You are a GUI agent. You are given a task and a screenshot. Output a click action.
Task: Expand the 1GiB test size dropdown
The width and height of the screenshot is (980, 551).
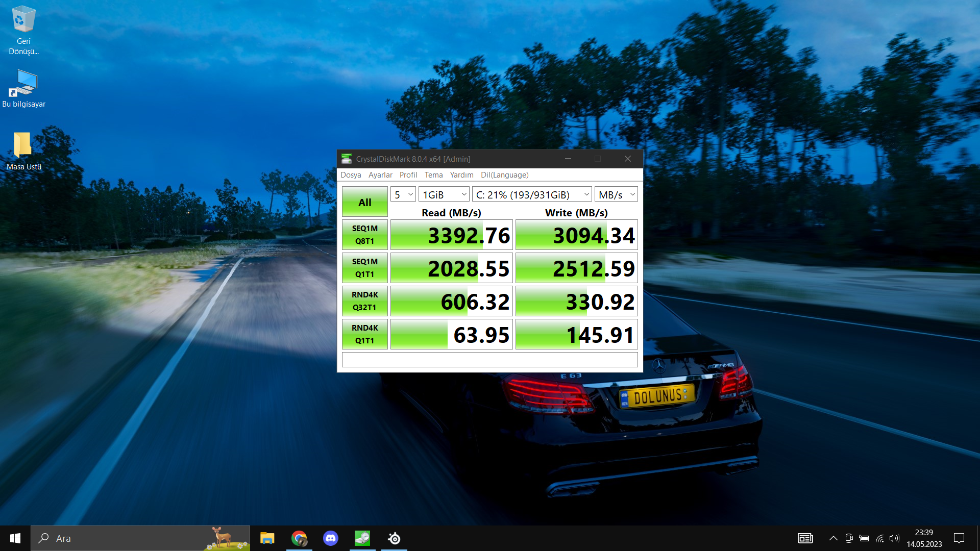click(444, 194)
